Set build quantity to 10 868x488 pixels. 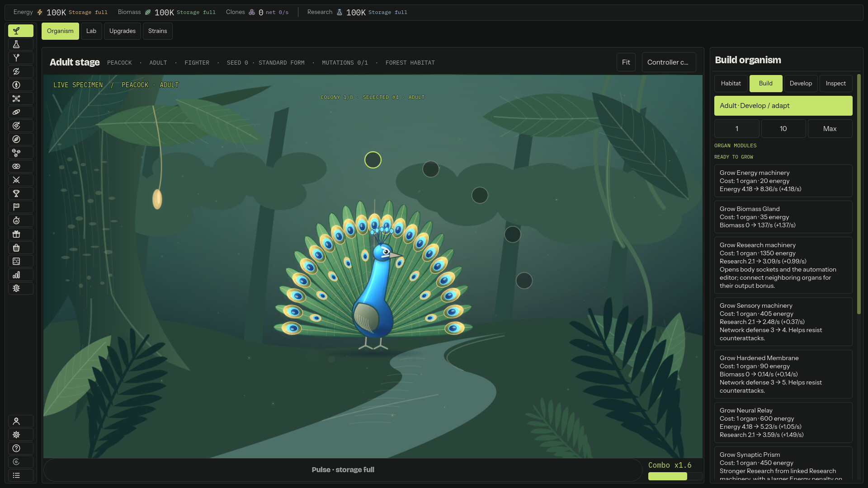783,129
